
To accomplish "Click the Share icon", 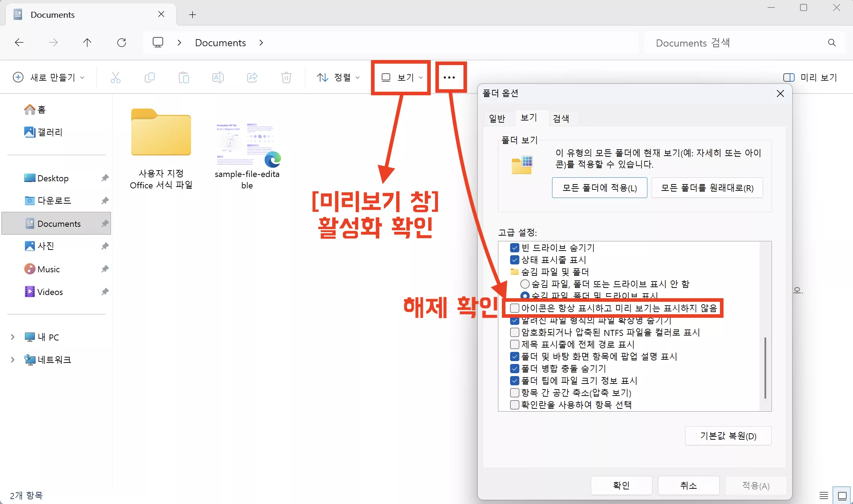I will pyautogui.click(x=252, y=77).
